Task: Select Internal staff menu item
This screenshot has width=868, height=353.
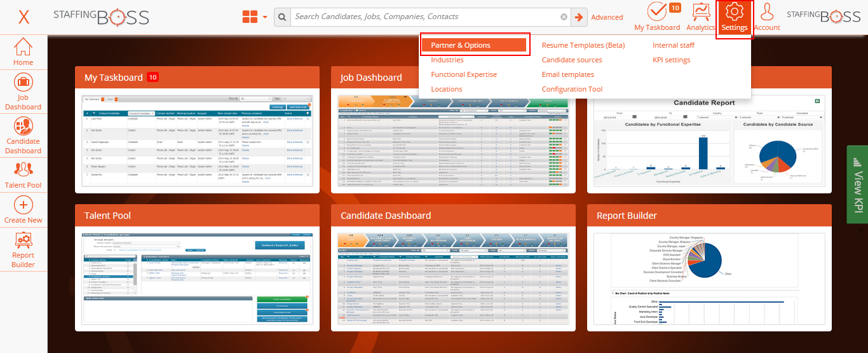Action: tap(674, 45)
